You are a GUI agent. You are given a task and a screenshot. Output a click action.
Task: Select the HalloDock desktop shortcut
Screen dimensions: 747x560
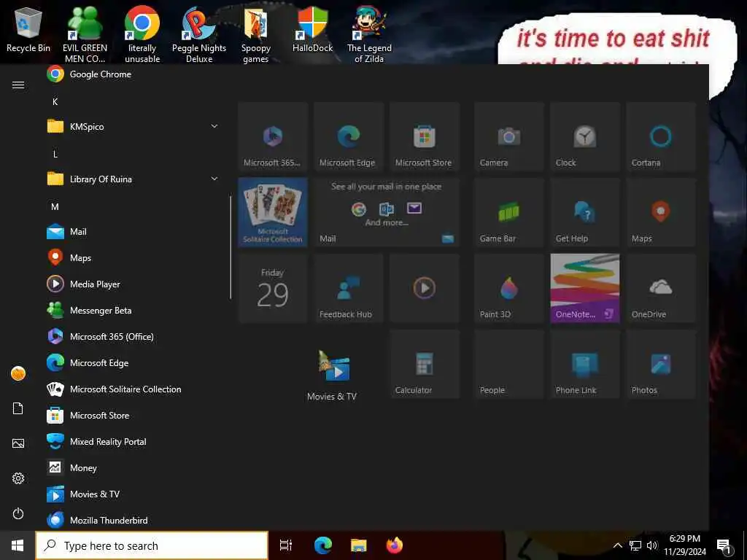(312, 30)
